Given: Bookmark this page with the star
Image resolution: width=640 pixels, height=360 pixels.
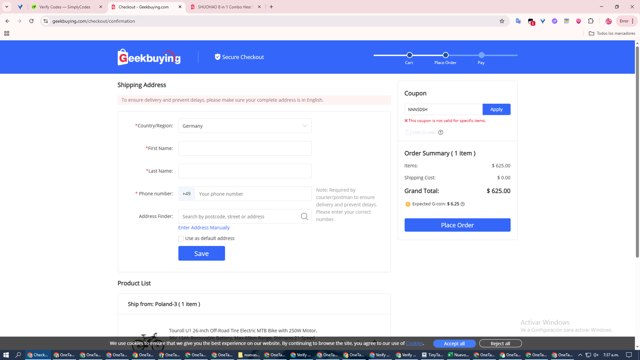Looking at the screenshot, I should click(502, 21).
